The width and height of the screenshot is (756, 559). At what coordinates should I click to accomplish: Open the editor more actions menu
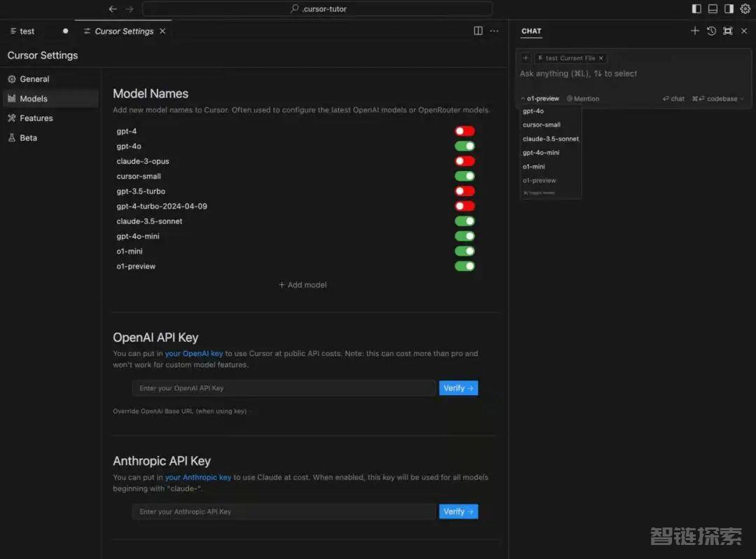[x=494, y=31]
